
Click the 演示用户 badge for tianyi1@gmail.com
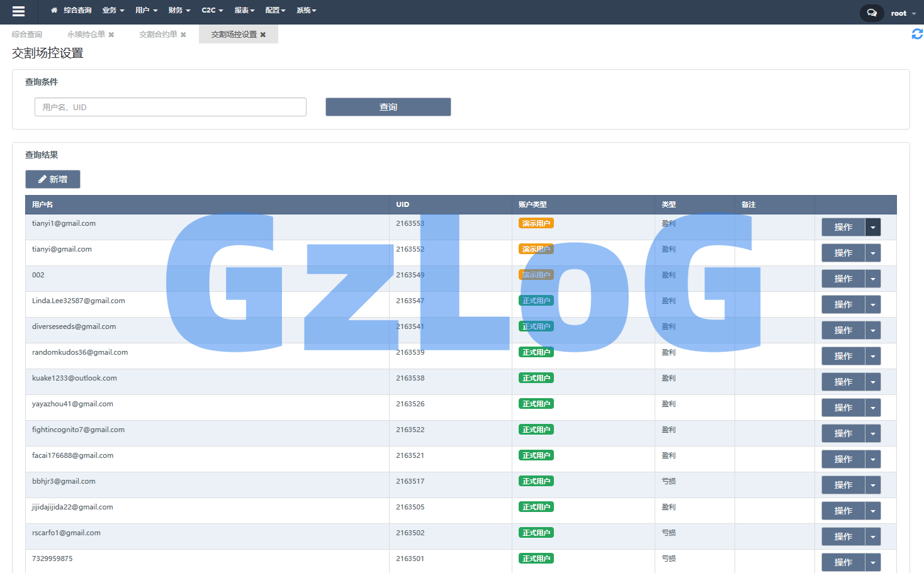536,223
